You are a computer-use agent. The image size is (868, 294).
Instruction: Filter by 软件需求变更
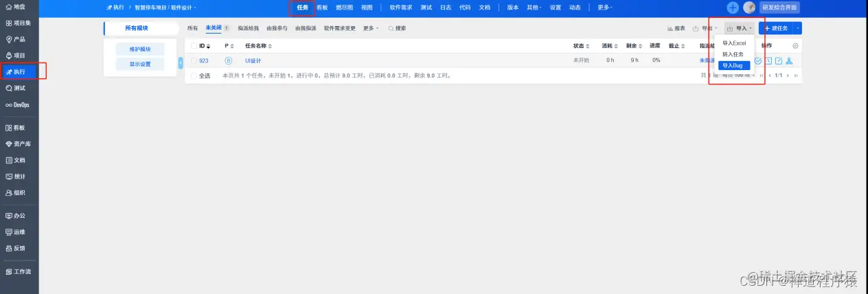340,28
